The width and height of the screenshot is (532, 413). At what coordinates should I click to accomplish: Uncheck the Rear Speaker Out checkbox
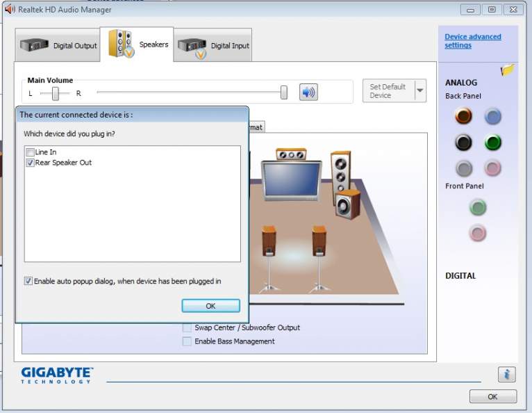click(x=30, y=163)
